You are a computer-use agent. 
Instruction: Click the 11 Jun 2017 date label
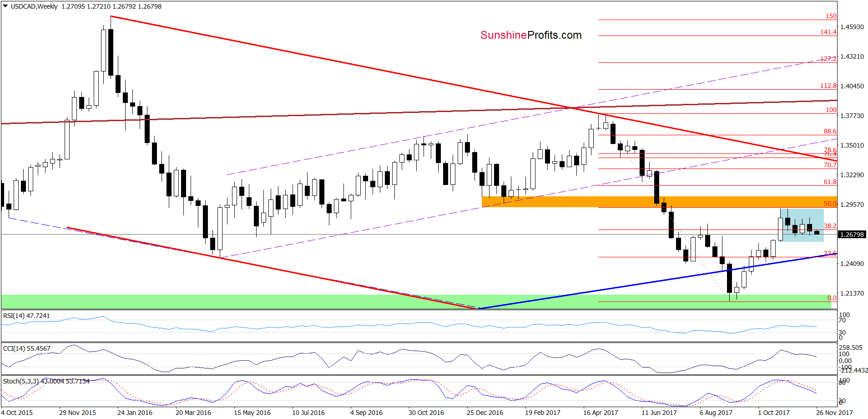coord(659,413)
